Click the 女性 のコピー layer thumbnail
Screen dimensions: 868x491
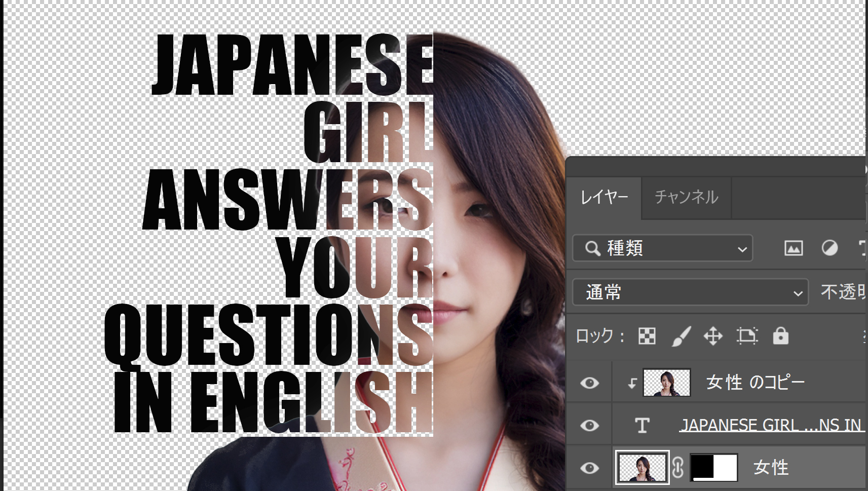[x=666, y=383]
